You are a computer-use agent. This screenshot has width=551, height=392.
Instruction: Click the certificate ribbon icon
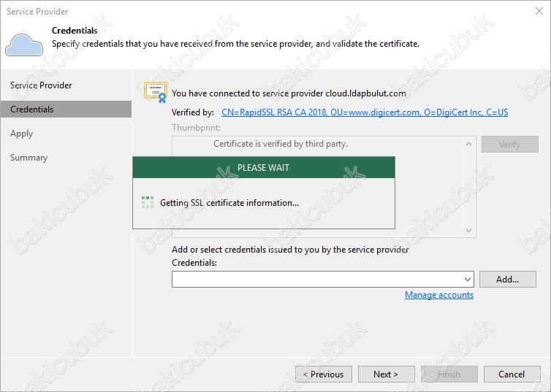coord(156,92)
